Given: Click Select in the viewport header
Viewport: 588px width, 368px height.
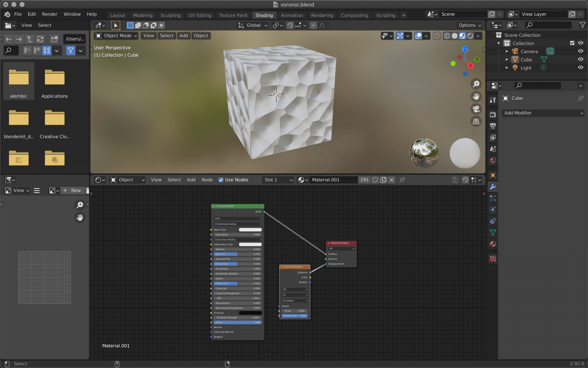Looking at the screenshot, I should 167,36.
